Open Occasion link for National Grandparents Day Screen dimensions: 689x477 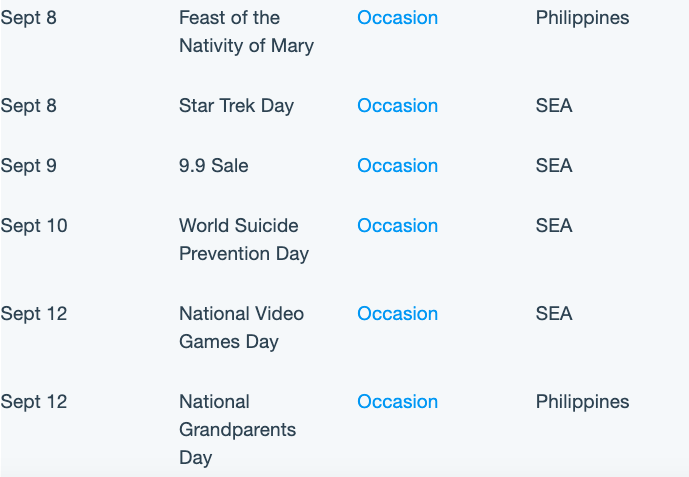pyautogui.click(x=397, y=401)
